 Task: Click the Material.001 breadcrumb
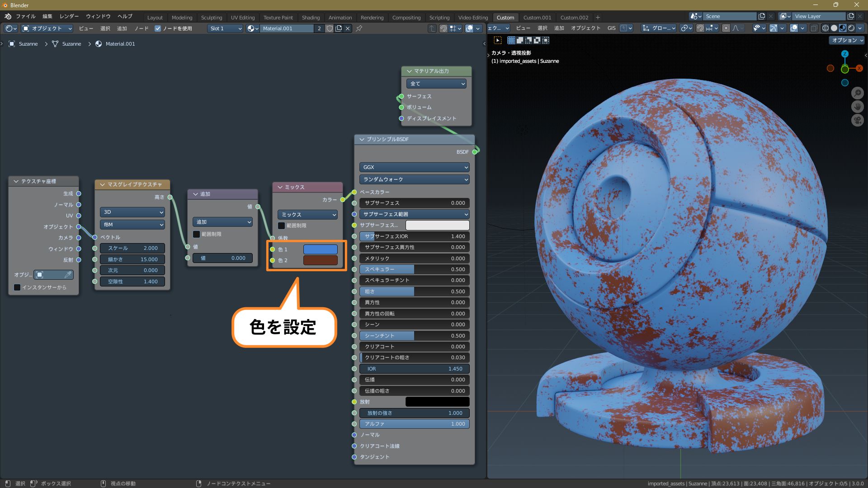click(115, 44)
